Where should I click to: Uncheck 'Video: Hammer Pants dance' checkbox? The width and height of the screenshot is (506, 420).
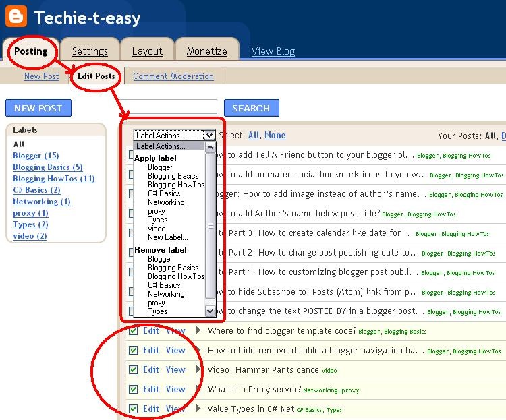click(134, 370)
